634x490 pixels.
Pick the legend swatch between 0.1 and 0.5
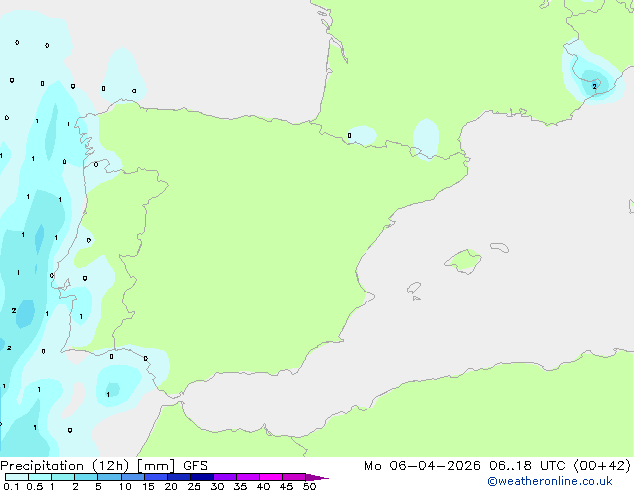coord(17,477)
